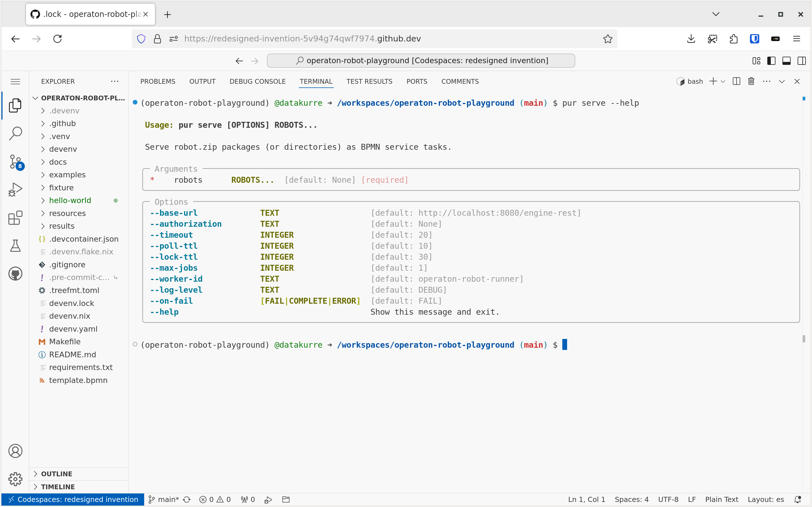Switch to OUTPUT tab
Screen dimensions: 812x507
point(202,81)
